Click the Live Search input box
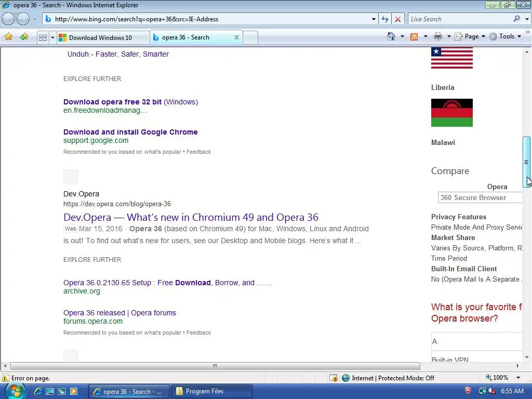This screenshot has width=532, height=399. click(x=460, y=19)
